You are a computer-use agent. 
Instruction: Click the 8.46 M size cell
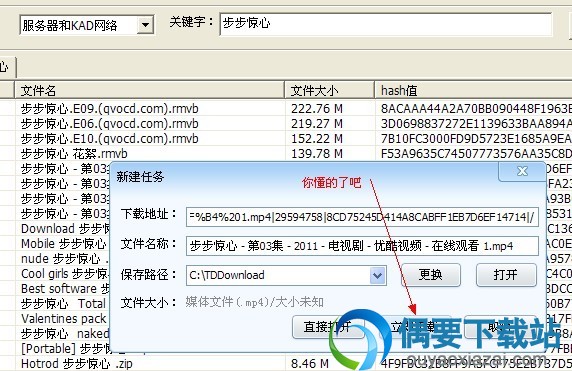310,364
